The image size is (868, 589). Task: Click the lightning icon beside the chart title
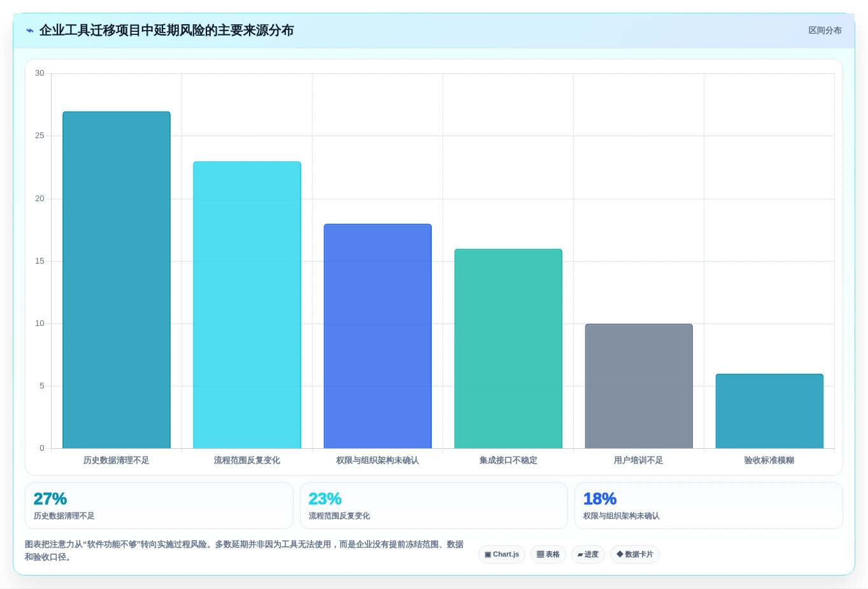pyautogui.click(x=29, y=31)
